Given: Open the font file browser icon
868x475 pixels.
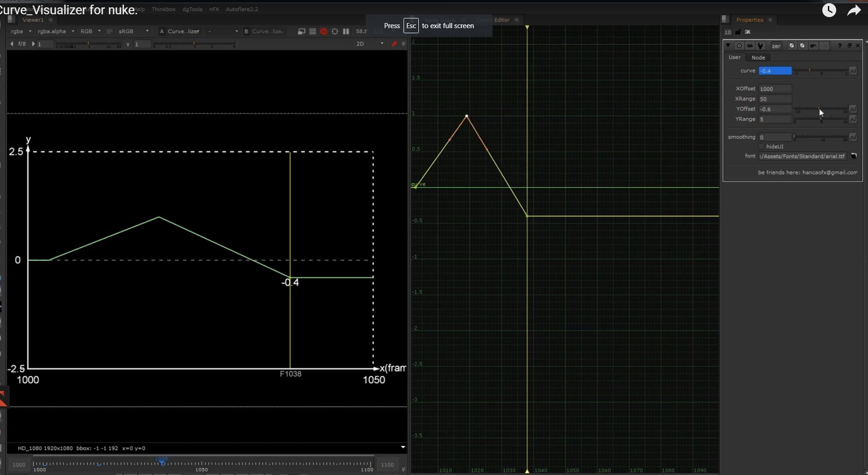Looking at the screenshot, I should point(854,156).
